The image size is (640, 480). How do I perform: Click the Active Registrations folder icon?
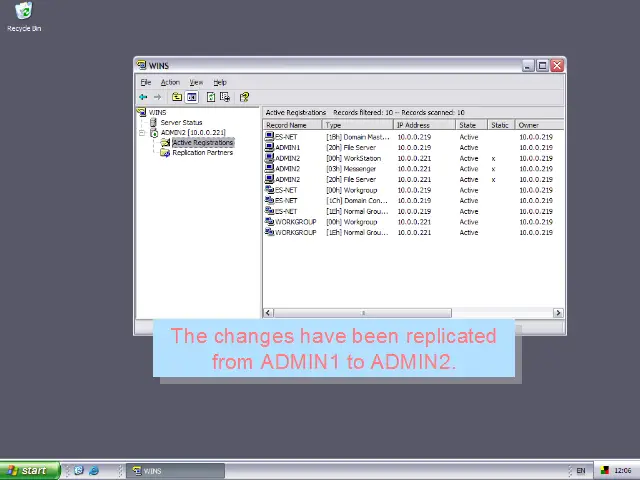[x=165, y=142]
